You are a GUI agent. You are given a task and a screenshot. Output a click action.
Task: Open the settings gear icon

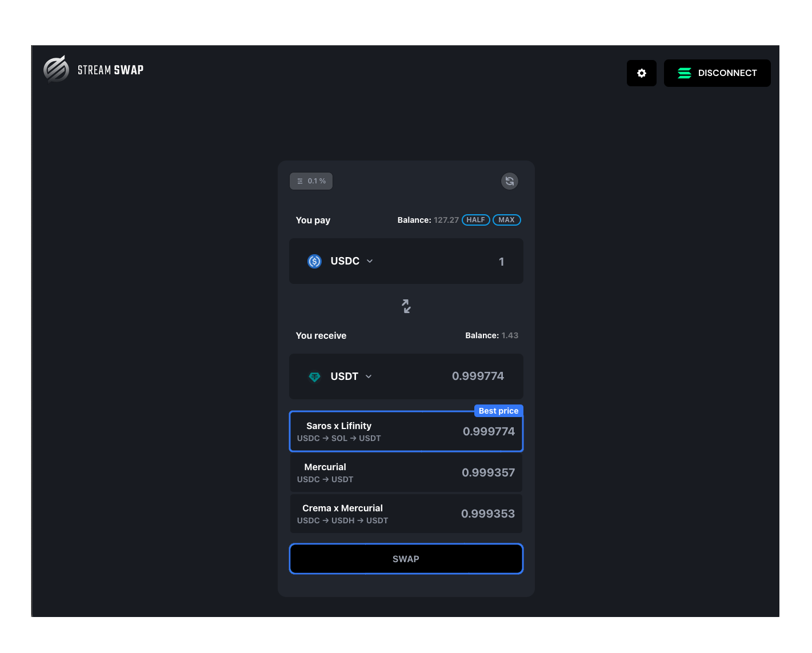point(641,73)
